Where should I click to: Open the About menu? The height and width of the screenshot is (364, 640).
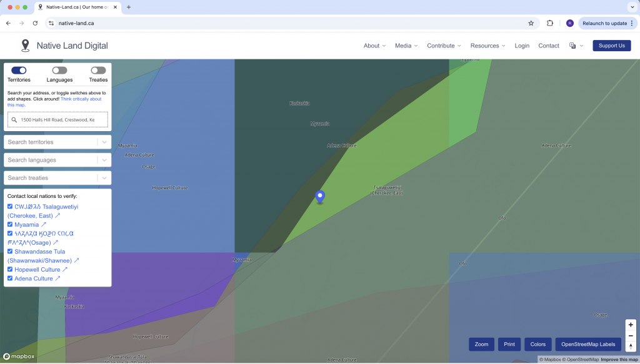[x=375, y=46]
